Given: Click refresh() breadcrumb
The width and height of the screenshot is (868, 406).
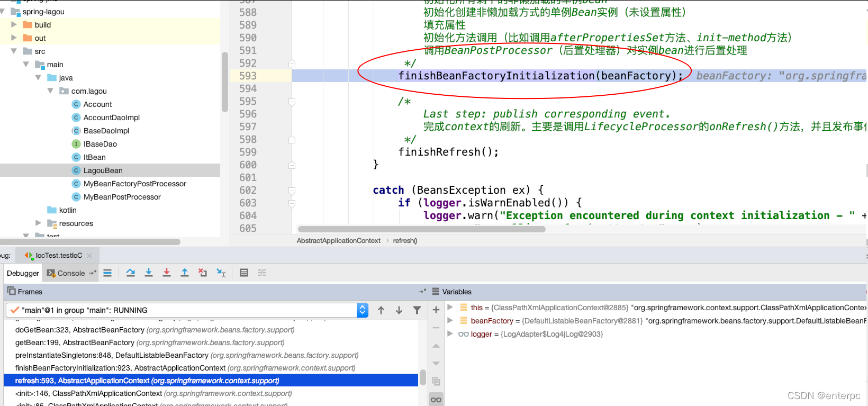Looking at the screenshot, I should tap(405, 241).
